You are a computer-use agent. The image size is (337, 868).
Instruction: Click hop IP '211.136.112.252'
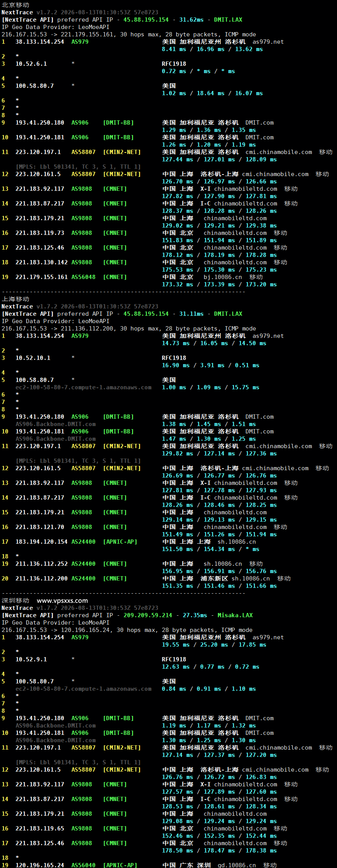[41, 563]
